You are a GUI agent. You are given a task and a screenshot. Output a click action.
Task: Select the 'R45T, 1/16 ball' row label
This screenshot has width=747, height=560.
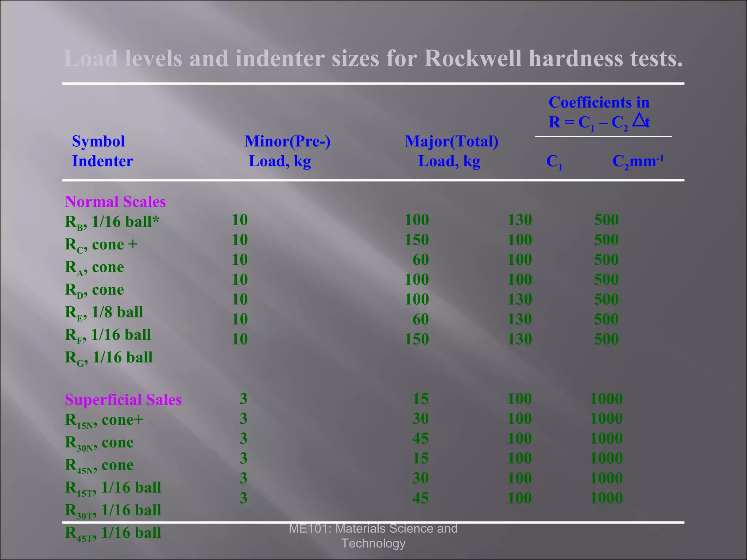tap(113, 533)
